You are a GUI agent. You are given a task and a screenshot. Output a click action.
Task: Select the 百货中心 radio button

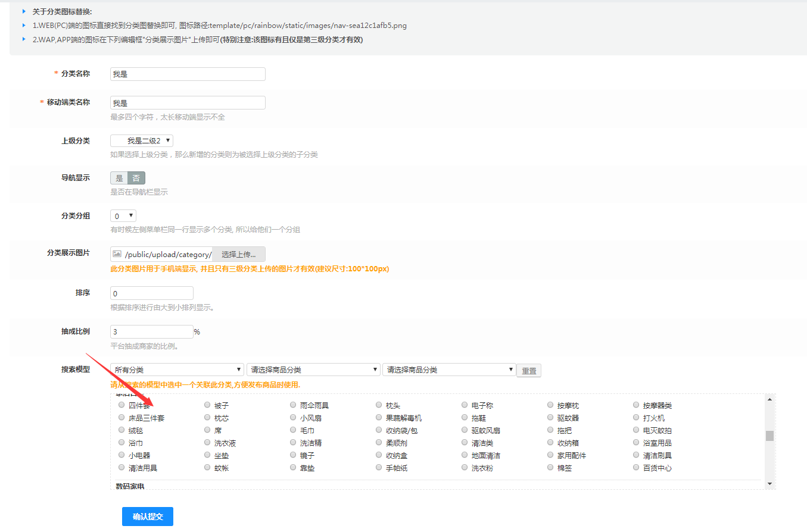637,468
